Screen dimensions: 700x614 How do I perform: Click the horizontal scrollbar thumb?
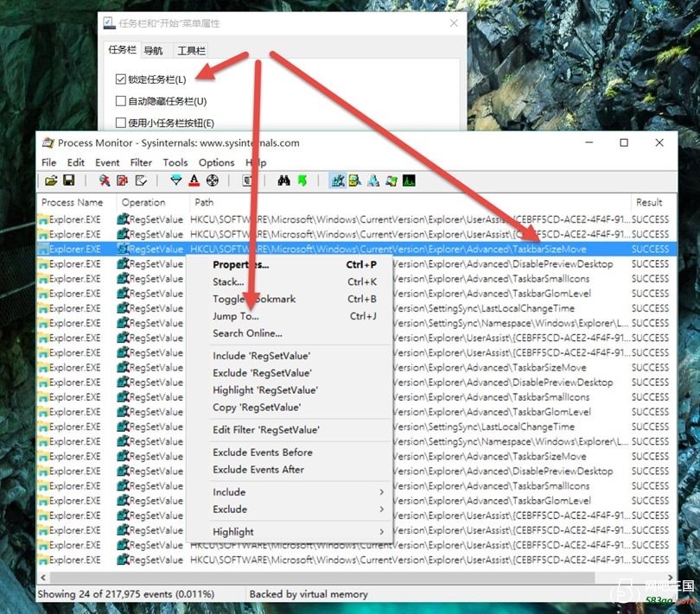click(322, 578)
